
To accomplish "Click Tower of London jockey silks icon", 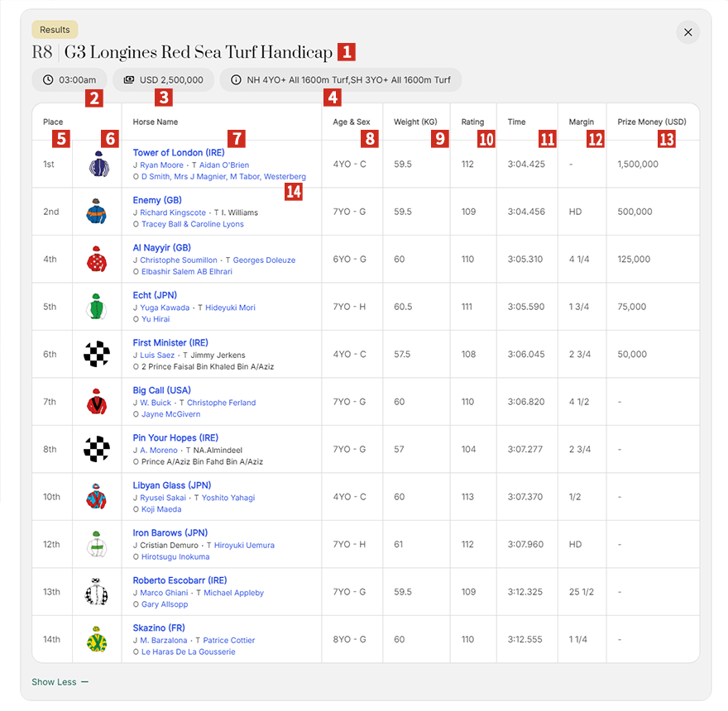I will click(97, 165).
